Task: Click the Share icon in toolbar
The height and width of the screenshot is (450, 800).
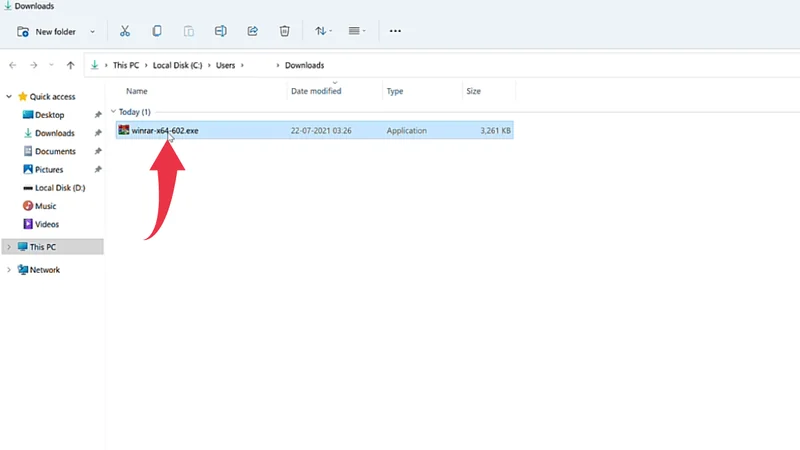Action: [x=252, y=31]
